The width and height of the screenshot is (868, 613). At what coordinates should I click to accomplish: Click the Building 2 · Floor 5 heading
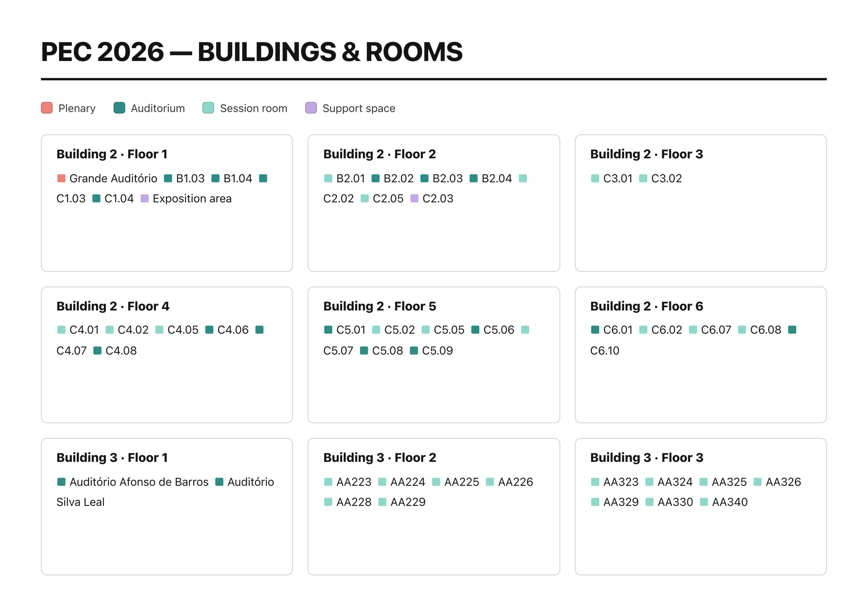click(x=379, y=306)
